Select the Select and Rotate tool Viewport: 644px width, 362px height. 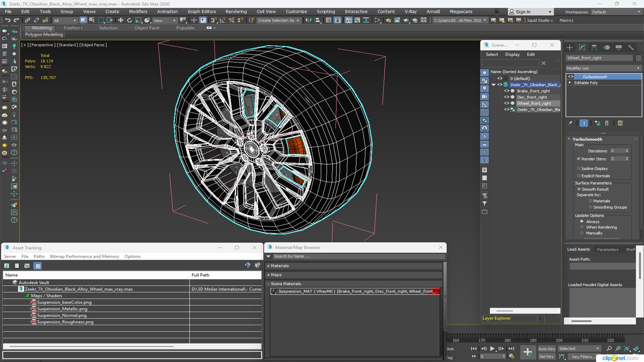[x=129, y=20]
